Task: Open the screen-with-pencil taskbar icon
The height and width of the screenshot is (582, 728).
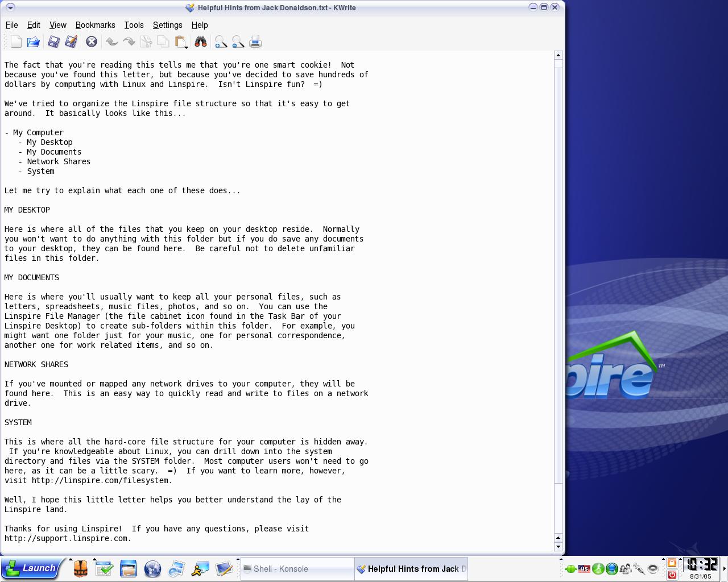Action: (x=224, y=568)
